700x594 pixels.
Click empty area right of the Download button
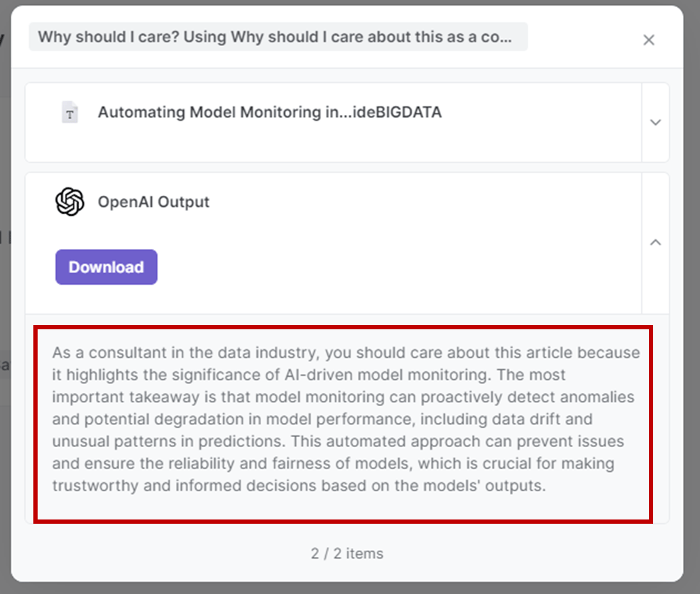pyautogui.click(x=390, y=268)
